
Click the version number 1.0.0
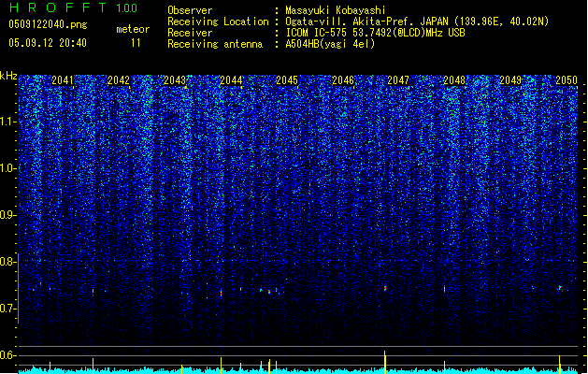pyautogui.click(x=127, y=8)
